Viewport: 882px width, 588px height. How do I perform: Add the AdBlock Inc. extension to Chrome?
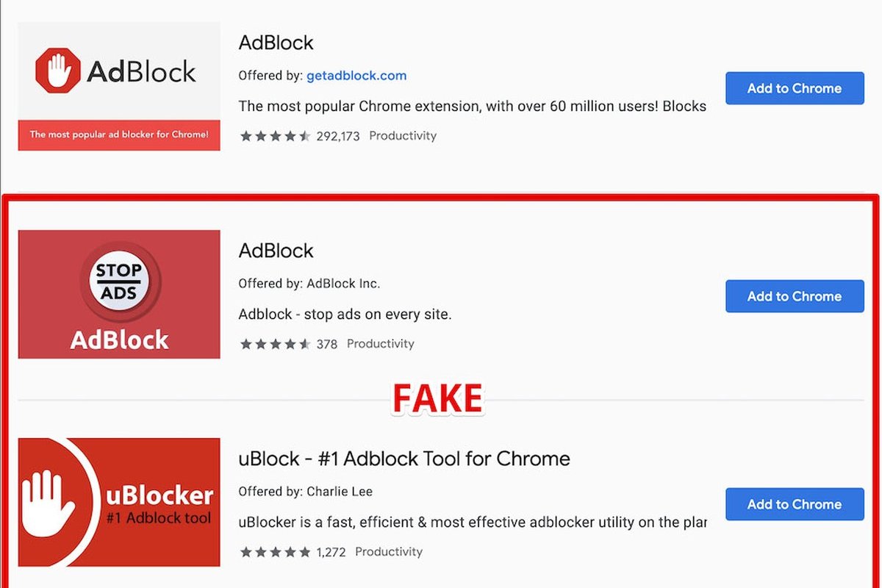pyautogui.click(x=794, y=296)
